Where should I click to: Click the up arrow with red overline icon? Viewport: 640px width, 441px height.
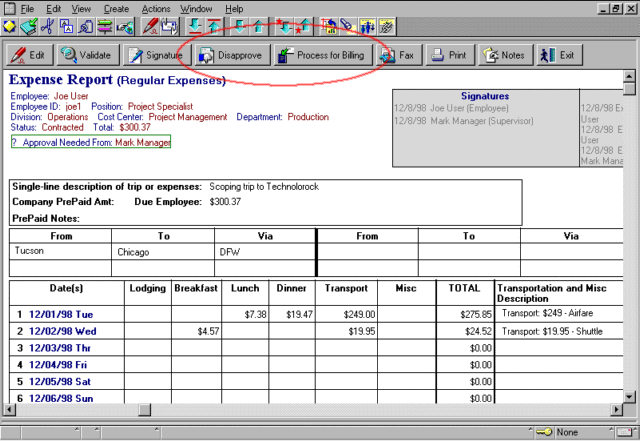[x=214, y=27]
